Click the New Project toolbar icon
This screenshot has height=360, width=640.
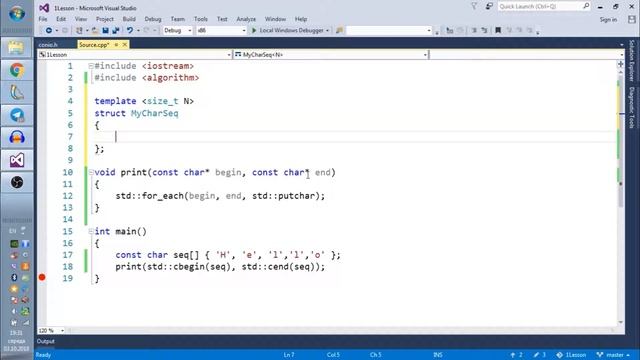[79, 31]
